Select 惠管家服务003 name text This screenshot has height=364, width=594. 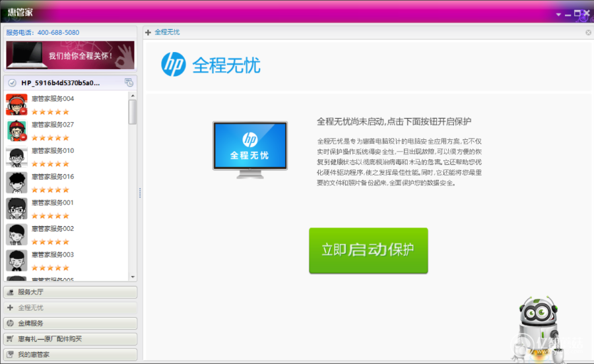53,255
